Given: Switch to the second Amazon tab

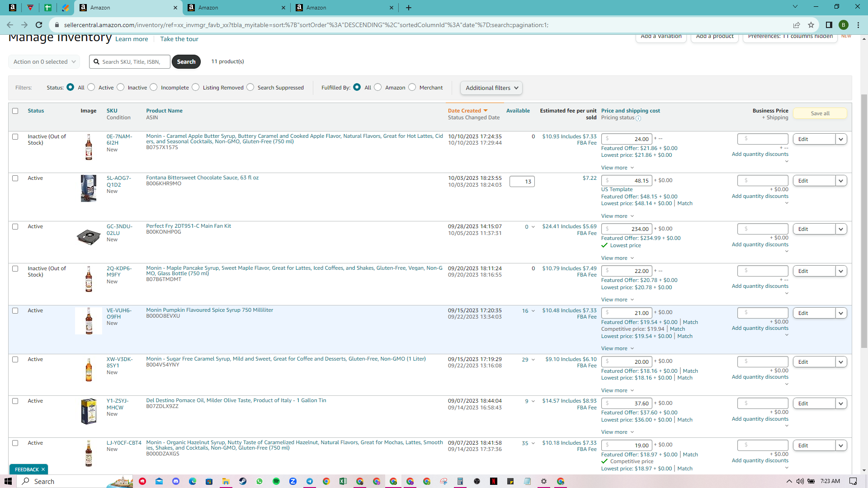Looking at the screenshot, I should [236, 8].
